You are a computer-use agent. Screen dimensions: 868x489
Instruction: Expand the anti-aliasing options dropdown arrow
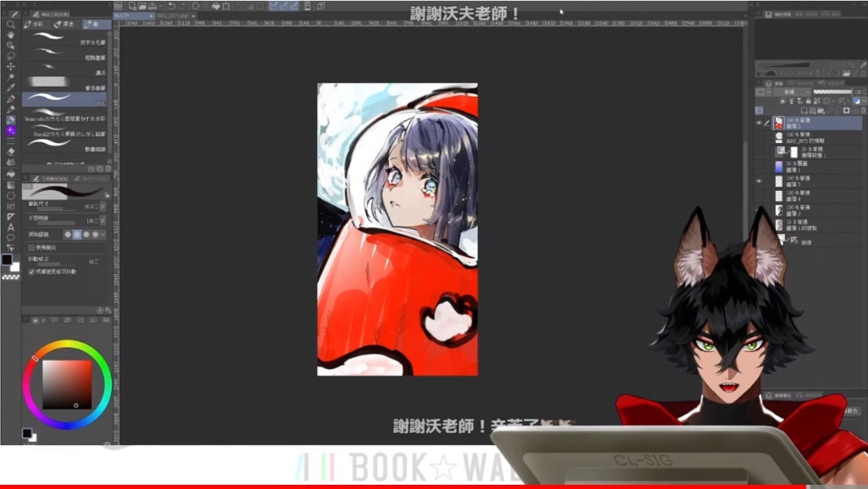point(103,235)
